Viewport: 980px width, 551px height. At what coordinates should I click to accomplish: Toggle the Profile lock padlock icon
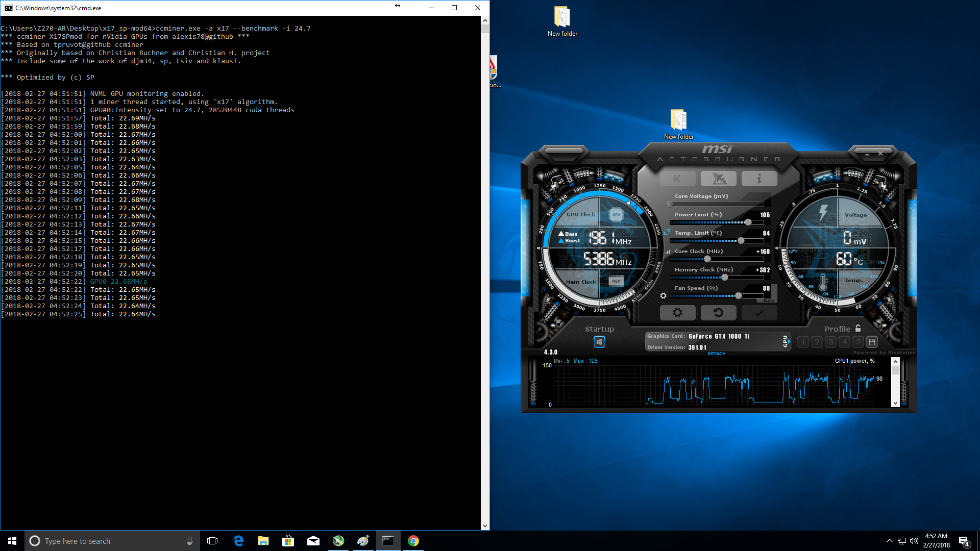[x=858, y=328]
